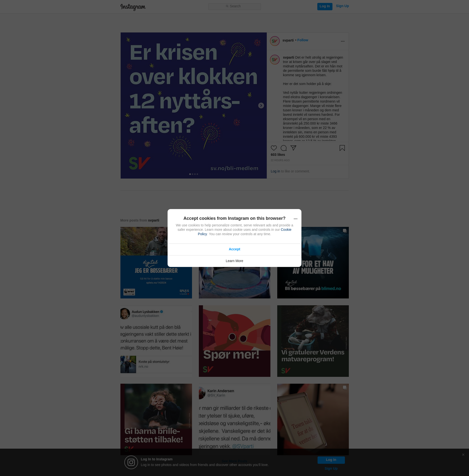This screenshot has width=469, height=476.
Task: Click the Search input field
Action: pos(234,6)
